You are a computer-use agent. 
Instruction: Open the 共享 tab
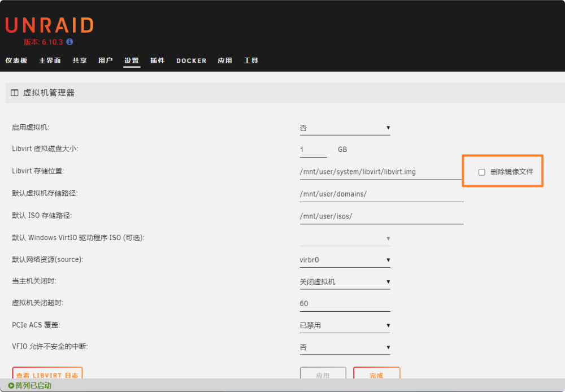tap(79, 60)
